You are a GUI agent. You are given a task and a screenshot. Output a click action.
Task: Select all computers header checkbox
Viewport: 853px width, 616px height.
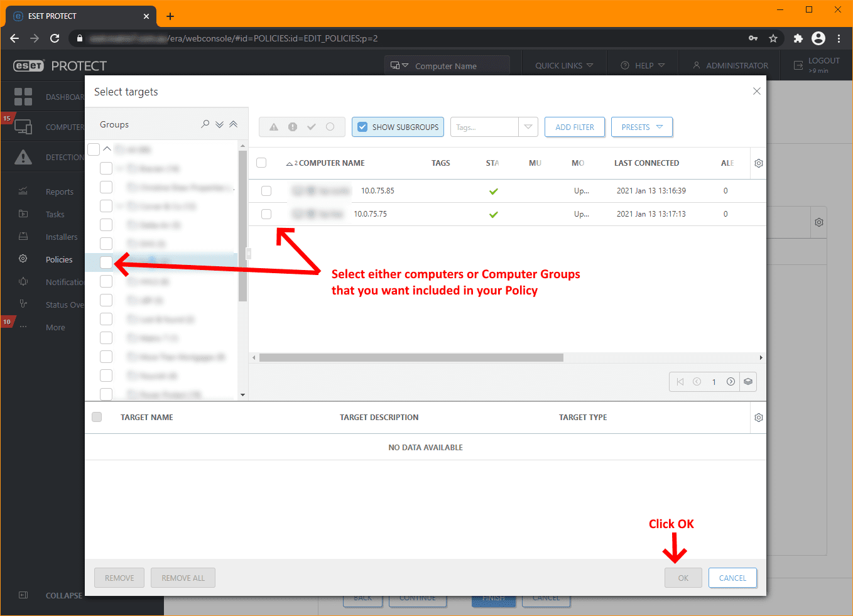(261, 163)
